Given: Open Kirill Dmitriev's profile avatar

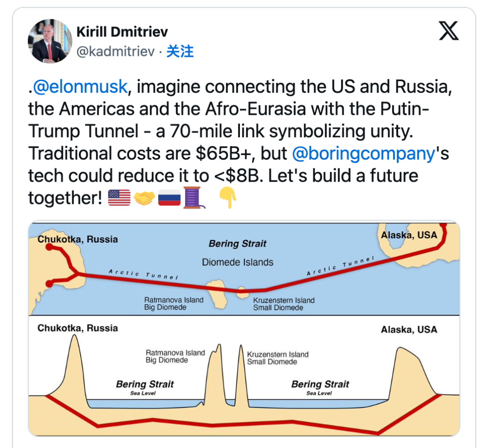Looking at the screenshot, I should pyautogui.click(x=48, y=42).
